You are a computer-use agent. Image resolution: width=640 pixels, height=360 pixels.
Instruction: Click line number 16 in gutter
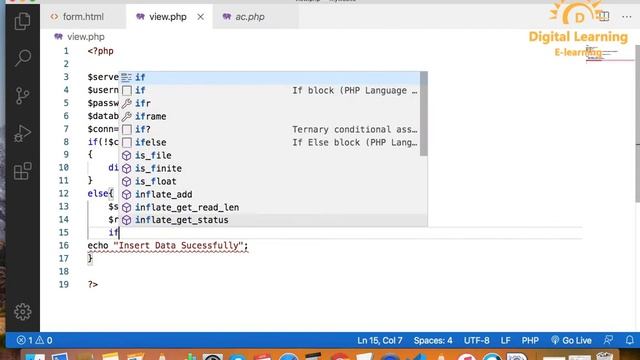tap(64, 245)
